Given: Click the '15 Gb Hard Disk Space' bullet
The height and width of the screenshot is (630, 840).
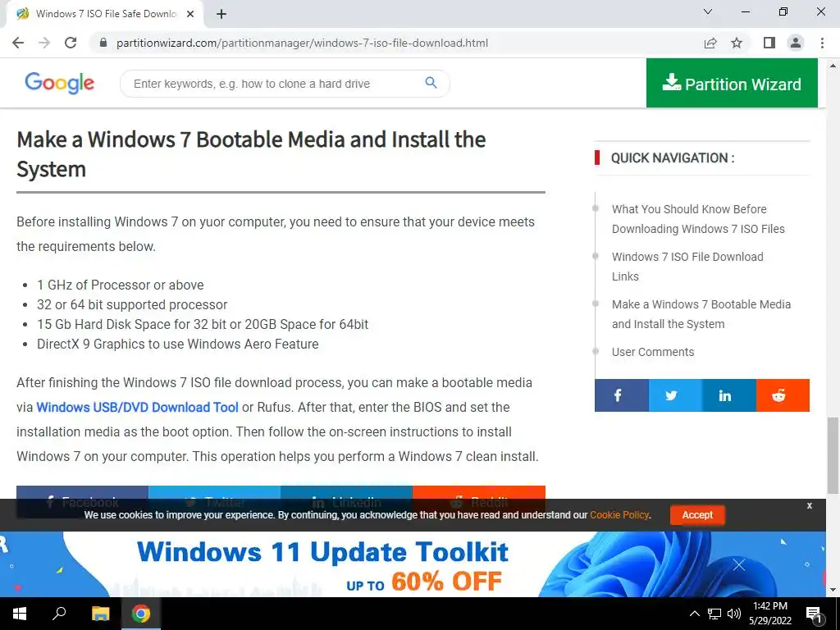Looking at the screenshot, I should [203, 324].
